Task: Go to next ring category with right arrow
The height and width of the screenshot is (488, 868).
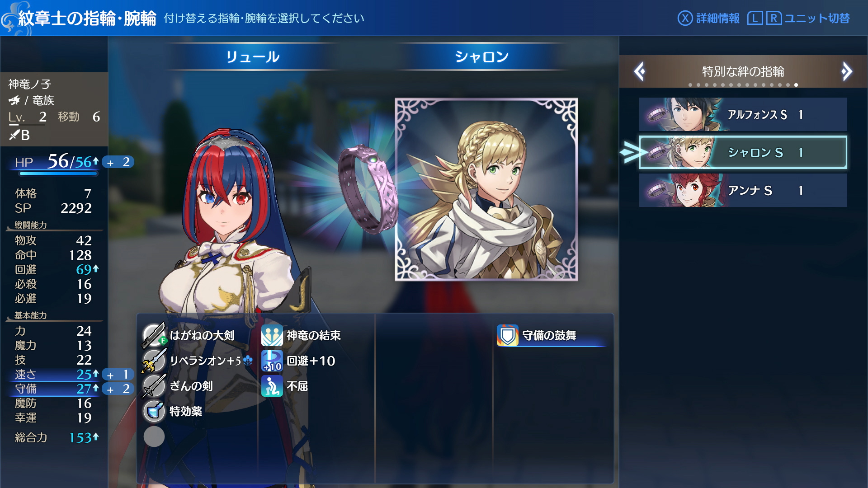Action: pyautogui.click(x=847, y=71)
